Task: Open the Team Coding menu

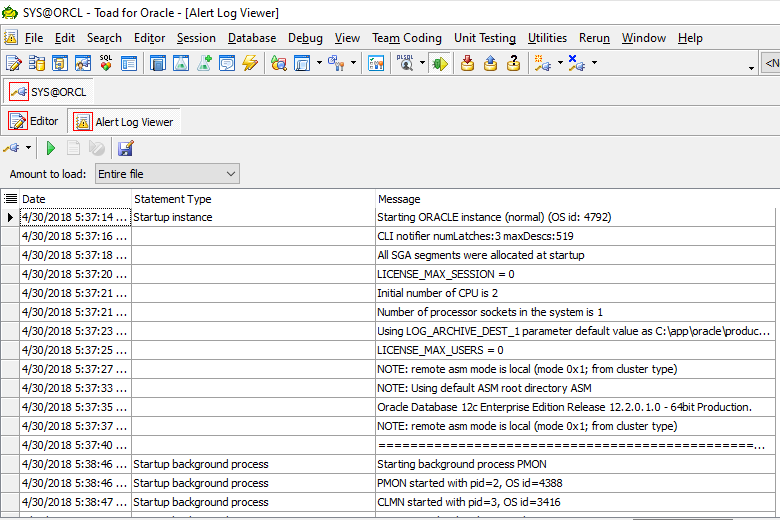Action: pyautogui.click(x=407, y=38)
